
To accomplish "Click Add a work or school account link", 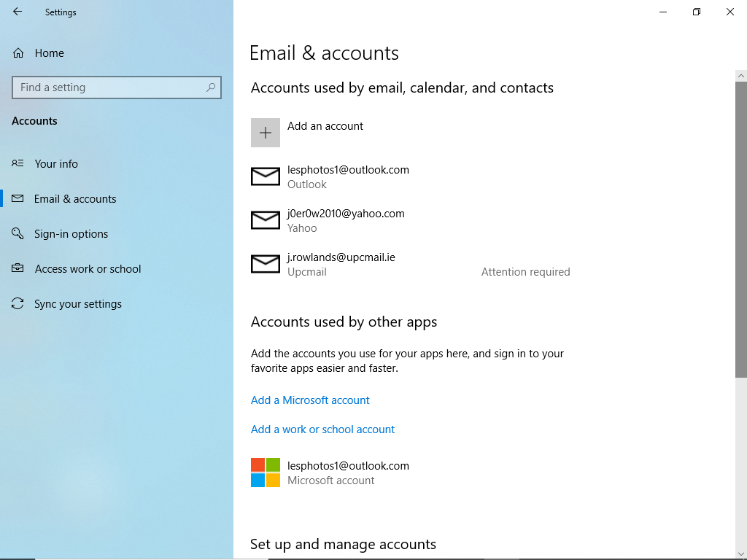I will [322, 429].
